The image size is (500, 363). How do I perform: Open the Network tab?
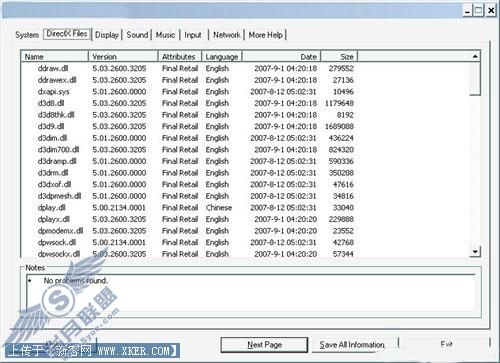227,35
